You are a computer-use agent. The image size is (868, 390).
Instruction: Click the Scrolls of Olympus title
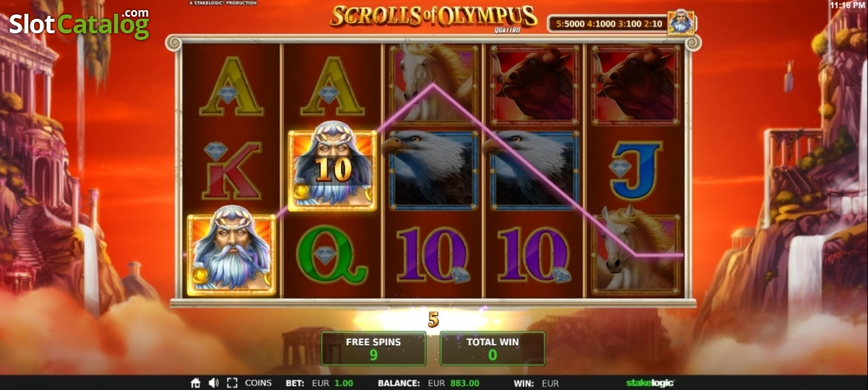click(x=433, y=17)
